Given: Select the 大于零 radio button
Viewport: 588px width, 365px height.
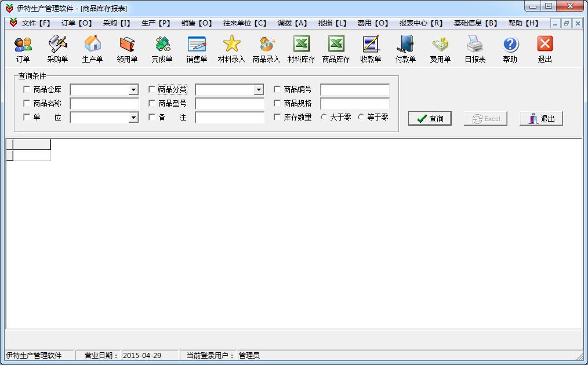Looking at the screenshot, I should pos(324,118).
